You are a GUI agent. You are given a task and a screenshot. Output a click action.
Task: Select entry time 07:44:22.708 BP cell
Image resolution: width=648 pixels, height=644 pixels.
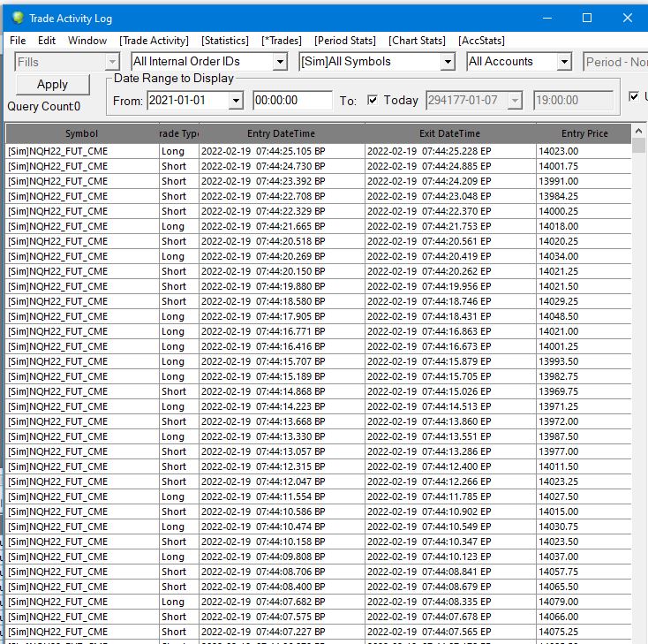coord(282,196)
